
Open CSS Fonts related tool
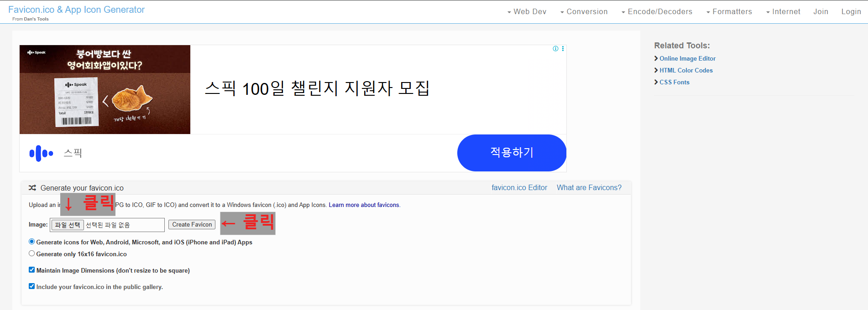(675, 82)
